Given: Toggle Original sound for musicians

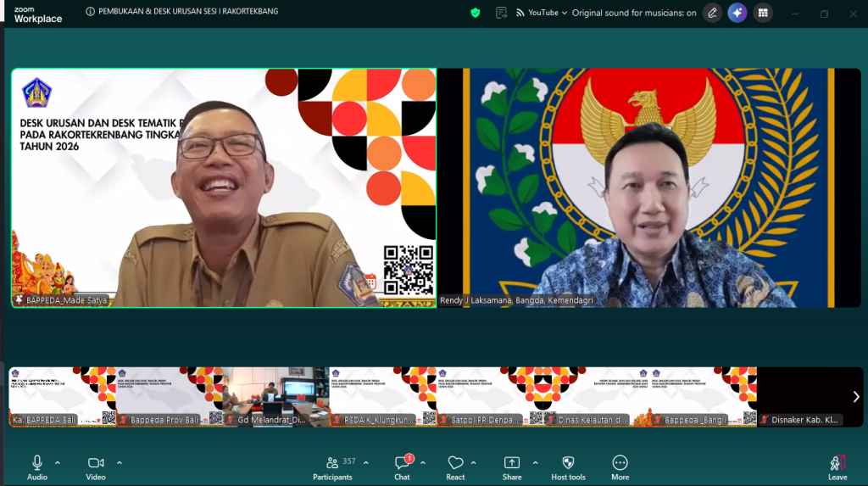Looking at the screenshot, I should click(x=634, y=13).
